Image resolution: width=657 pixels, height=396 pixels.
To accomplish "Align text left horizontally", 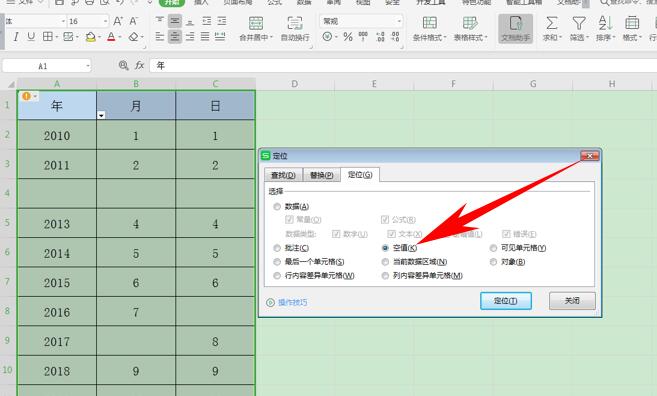I will 160,37.
